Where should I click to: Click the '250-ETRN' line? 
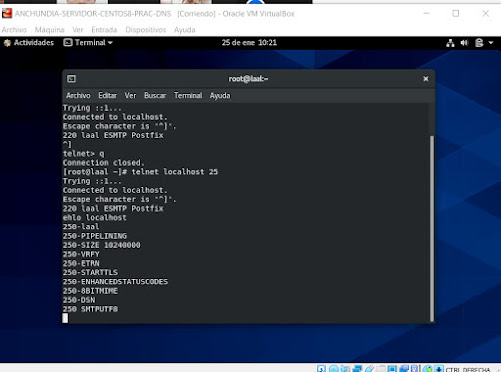81,263
